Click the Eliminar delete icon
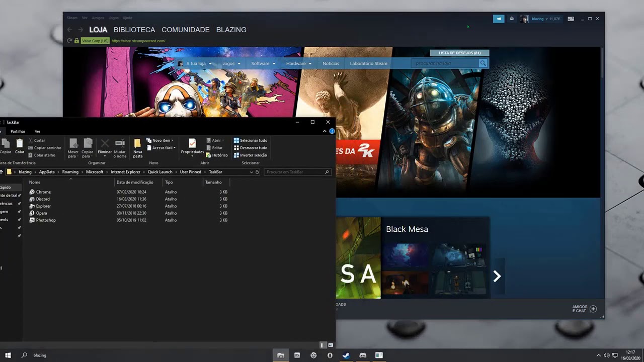The height and width of the screenshot is (362, 644). [105, 143]
